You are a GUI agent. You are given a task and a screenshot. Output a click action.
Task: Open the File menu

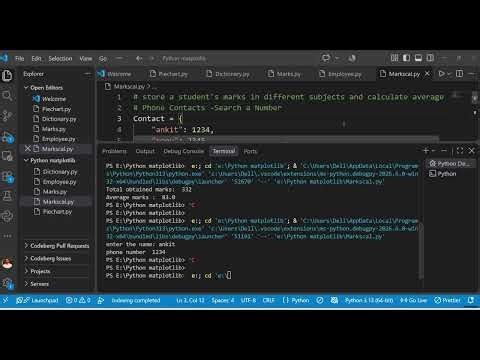click(19, 59)
